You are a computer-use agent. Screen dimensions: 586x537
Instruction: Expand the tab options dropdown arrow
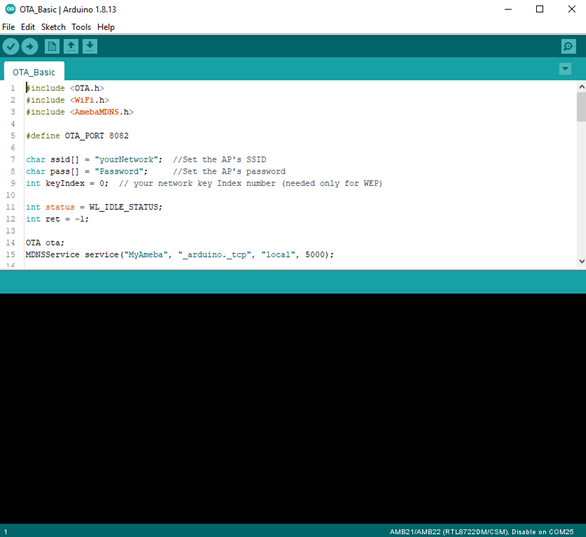coord(565,69)
